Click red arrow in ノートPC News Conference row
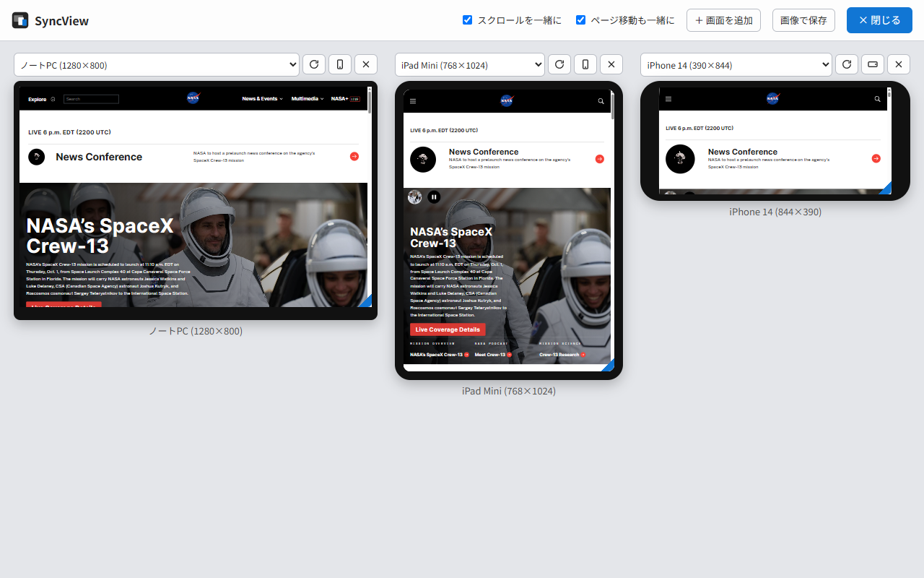Screen dimensions: 924x578 coord(354,156)
